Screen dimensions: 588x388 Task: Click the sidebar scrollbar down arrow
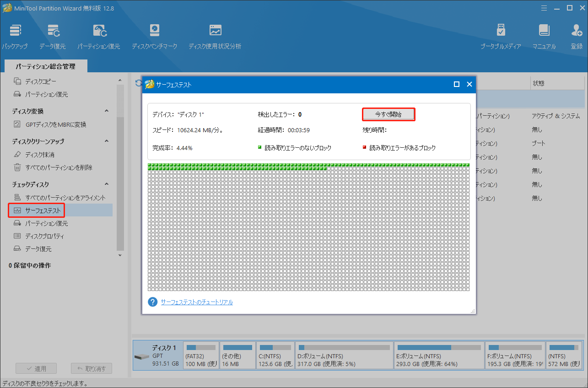[x=120, y=255]
